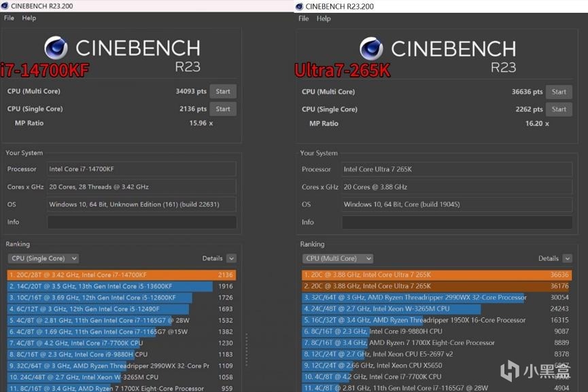Viewport: 588px width, 392px height.
Task: Click MP Ratio value 16.20 x
Action: (x=537, y=123)
